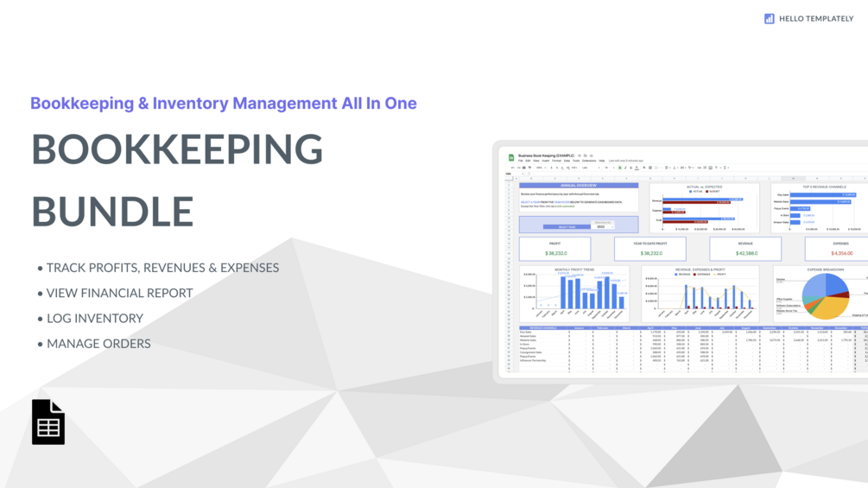
Task: Open the Insert menu
Action: tap(546, 161)
